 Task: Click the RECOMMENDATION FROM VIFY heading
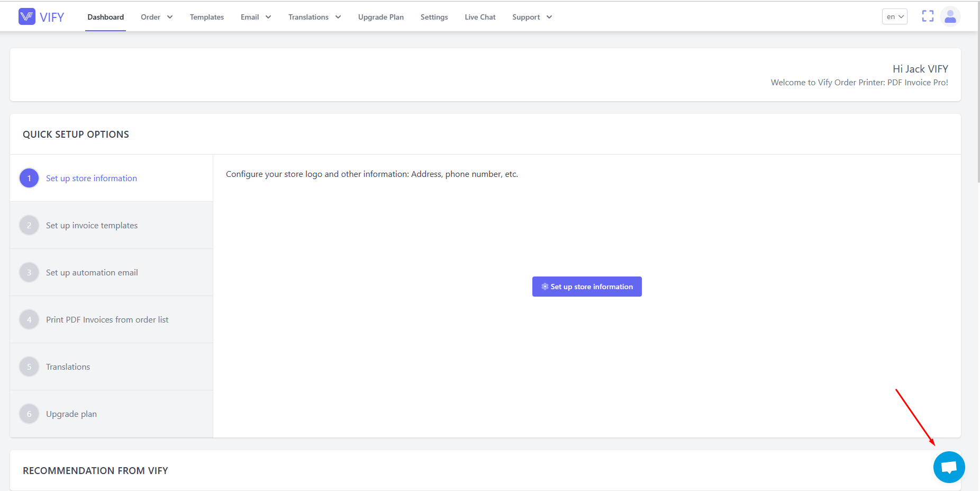point(95,471)
